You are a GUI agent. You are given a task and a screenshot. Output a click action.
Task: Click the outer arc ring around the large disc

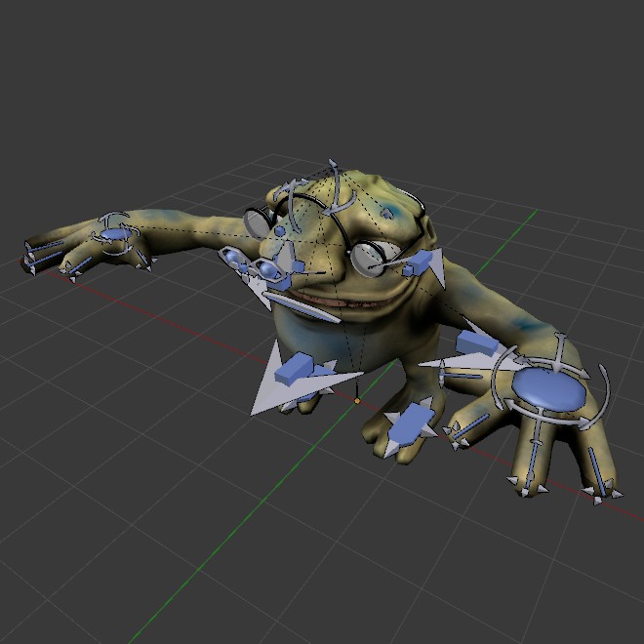click(x=604, y=392)
